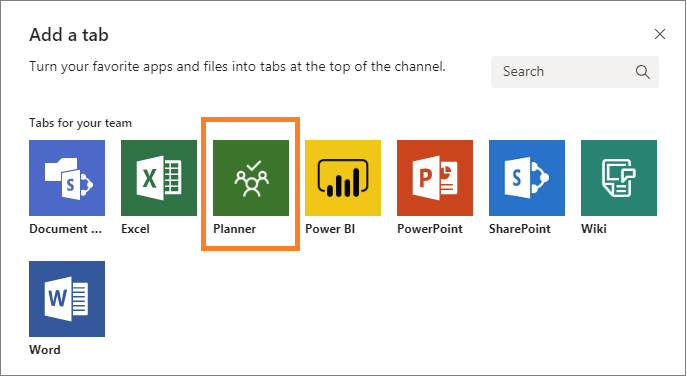Click the SharePoint name label

pyautogui.click(x=520, y=229)
